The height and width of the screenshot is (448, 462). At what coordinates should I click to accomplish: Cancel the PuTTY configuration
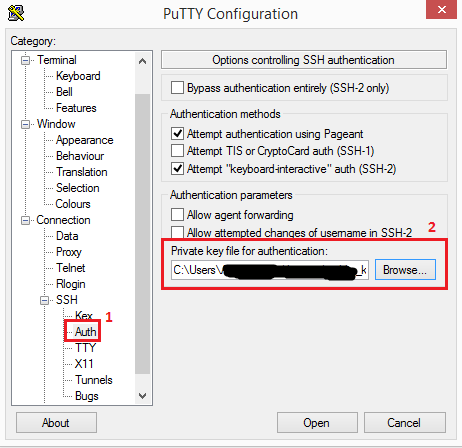pos(404,423)
